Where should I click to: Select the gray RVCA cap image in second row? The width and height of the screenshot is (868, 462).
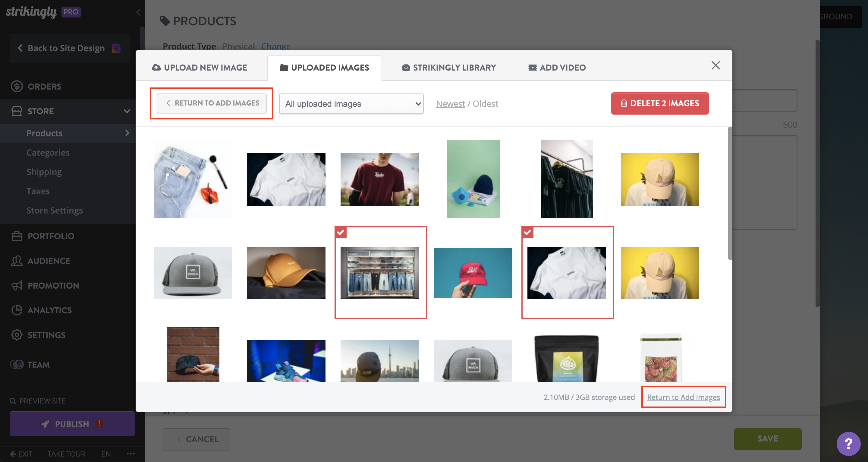point(193,273)
